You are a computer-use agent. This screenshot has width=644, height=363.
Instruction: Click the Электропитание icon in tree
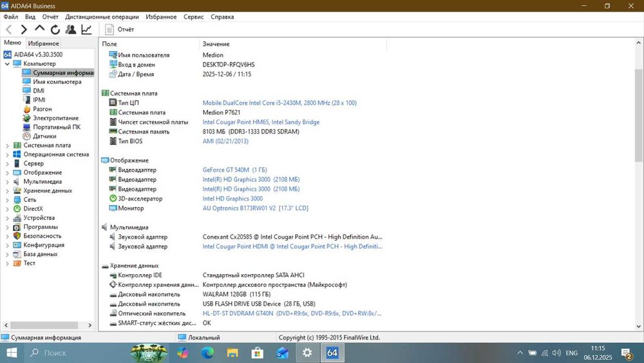[26, 118]
